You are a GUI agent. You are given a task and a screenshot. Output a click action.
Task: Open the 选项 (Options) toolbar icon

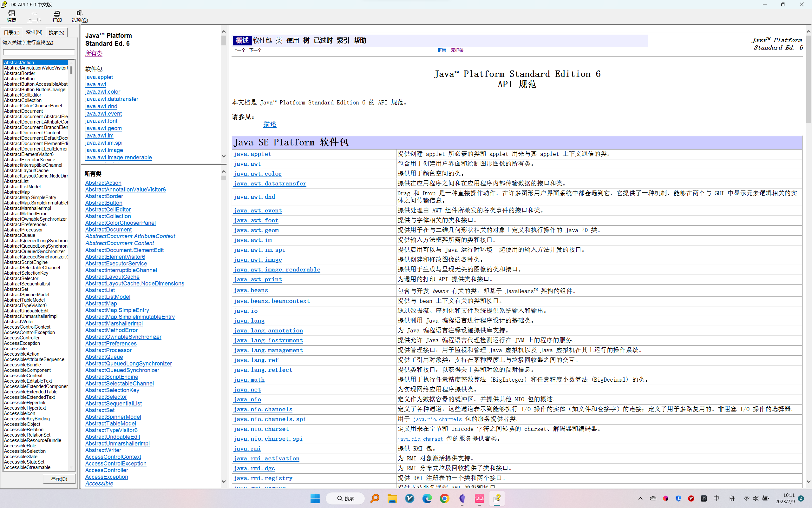coord(80,16)
